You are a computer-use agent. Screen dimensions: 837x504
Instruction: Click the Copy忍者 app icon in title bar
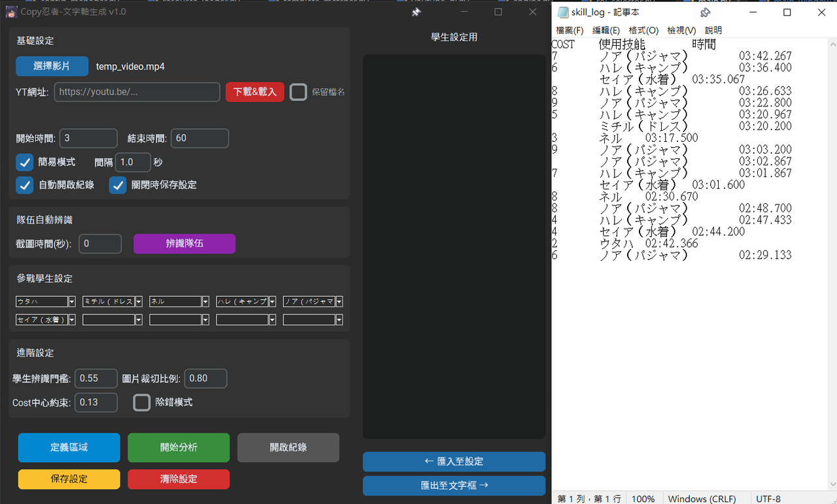click(x=10, y=12)
